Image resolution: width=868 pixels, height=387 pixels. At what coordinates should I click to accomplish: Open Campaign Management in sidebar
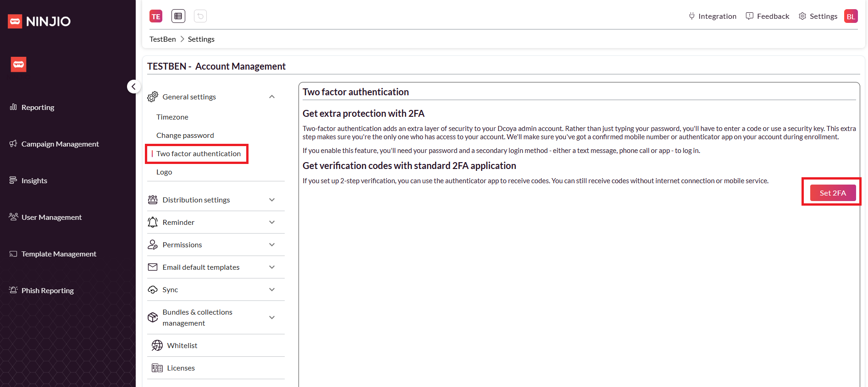(60, 144)
